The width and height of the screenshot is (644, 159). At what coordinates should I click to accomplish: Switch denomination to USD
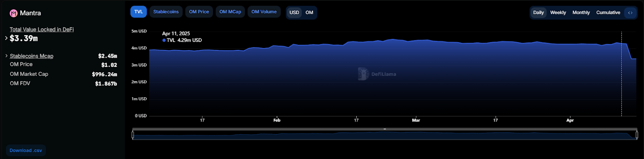294,13
